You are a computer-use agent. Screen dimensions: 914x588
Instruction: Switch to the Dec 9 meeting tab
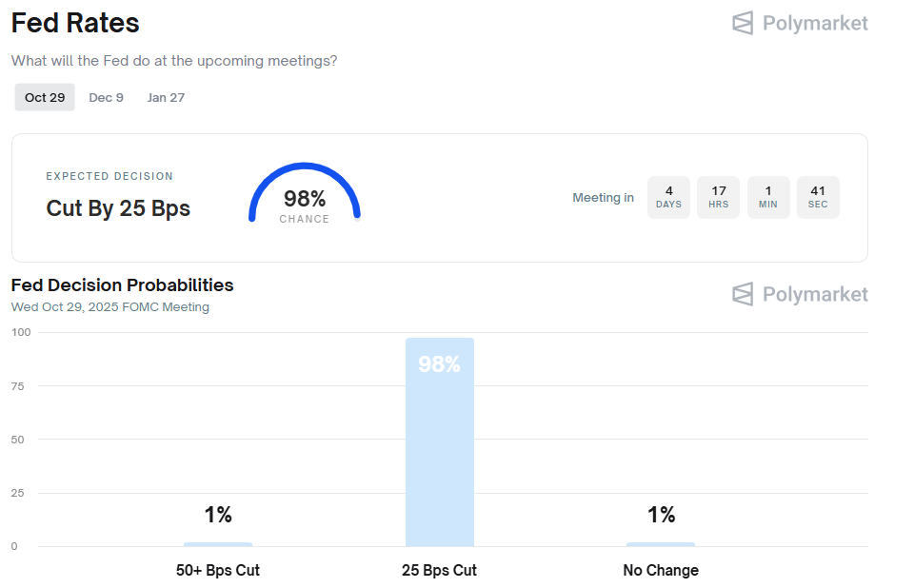point(106,97)
